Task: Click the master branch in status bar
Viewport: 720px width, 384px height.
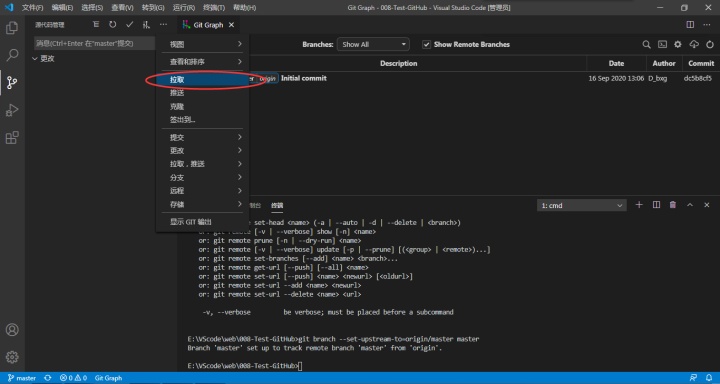Action: 22,378
